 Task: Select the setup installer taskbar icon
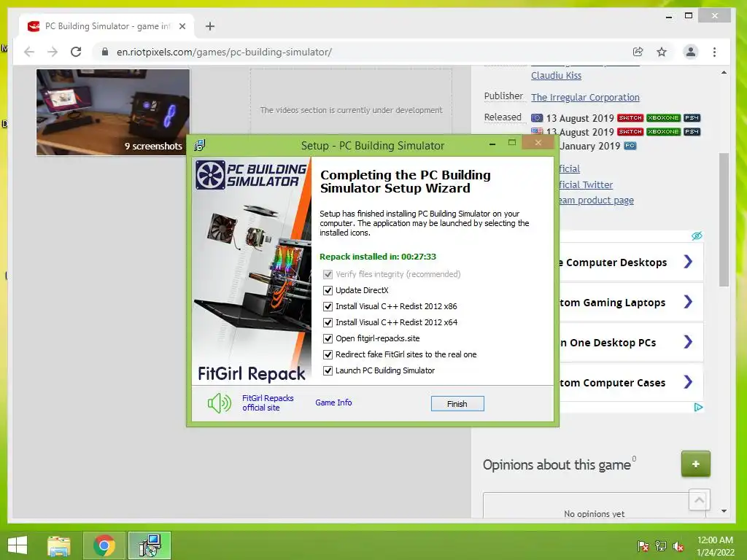[x=150, y=545]
